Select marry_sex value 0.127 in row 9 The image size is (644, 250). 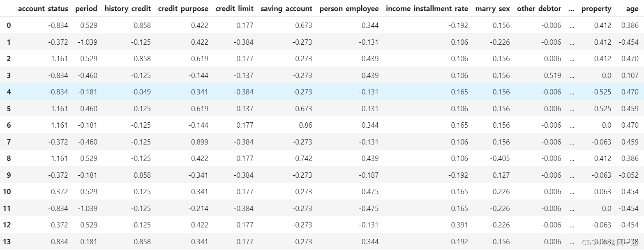[501, 175]
